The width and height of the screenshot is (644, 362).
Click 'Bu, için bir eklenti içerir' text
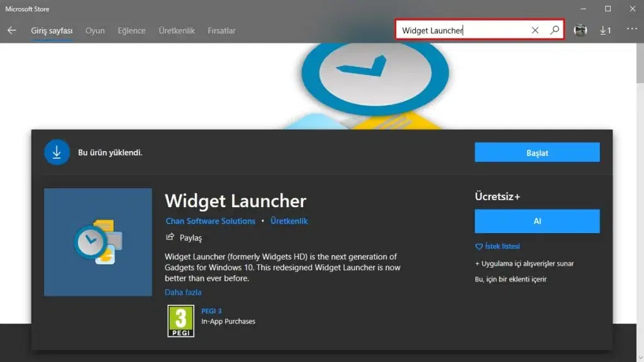[511, 279]
